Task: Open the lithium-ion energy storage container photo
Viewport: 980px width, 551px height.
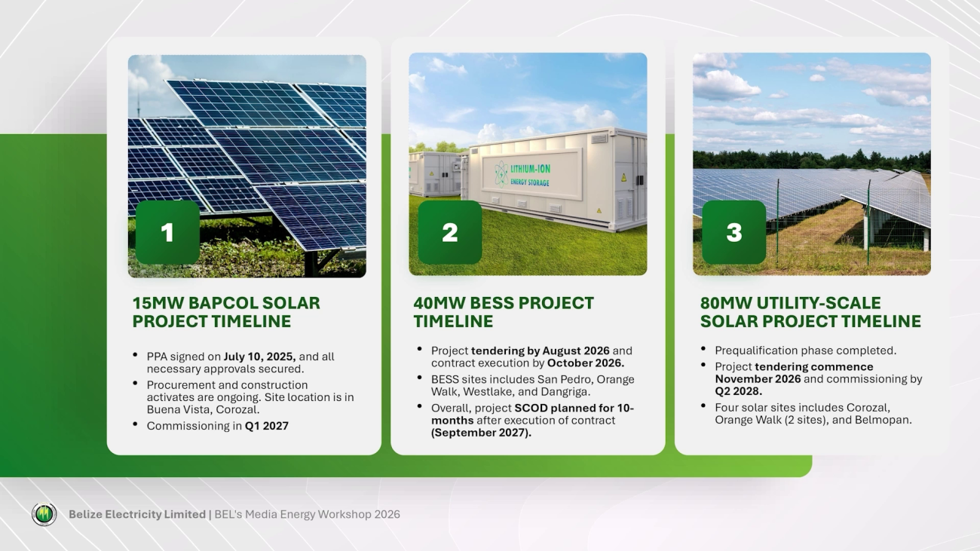Action: pyautogui.click(x=528, y=164)
